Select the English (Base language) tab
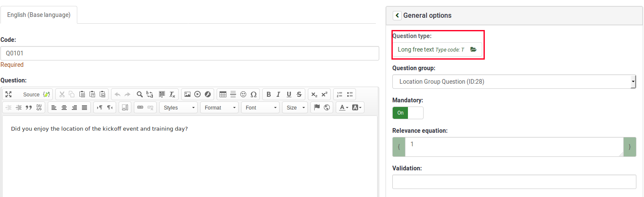Viewport: 644px width, 197px height. tap(39, 15)
